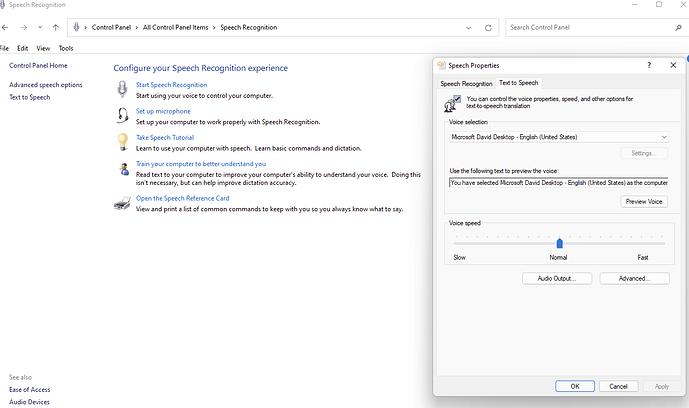
Task: Click All Control Panel Items breadcrumb
Action: click(x=175, y=27)
